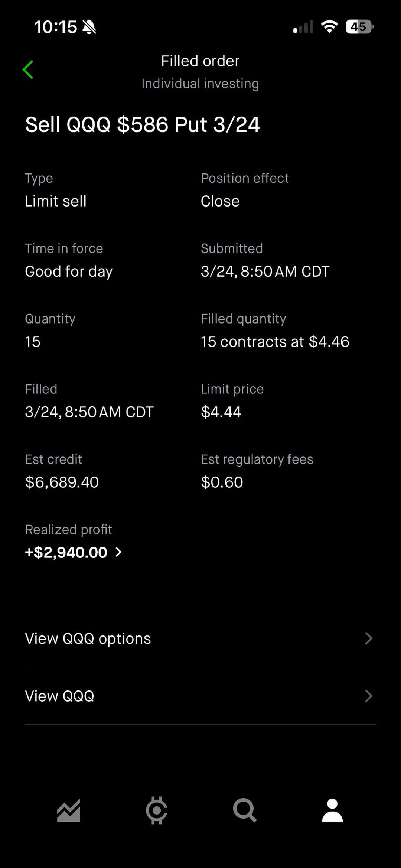Tap the Wi-Fi status icon
The width and height of the screenshot is (401, 868).
[x=329, y=27]
